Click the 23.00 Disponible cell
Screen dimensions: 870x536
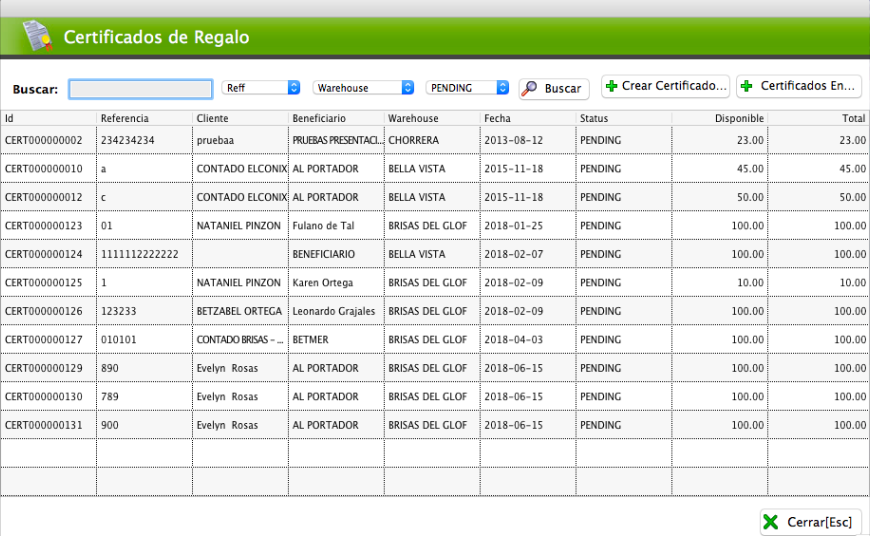click(720, 140)
